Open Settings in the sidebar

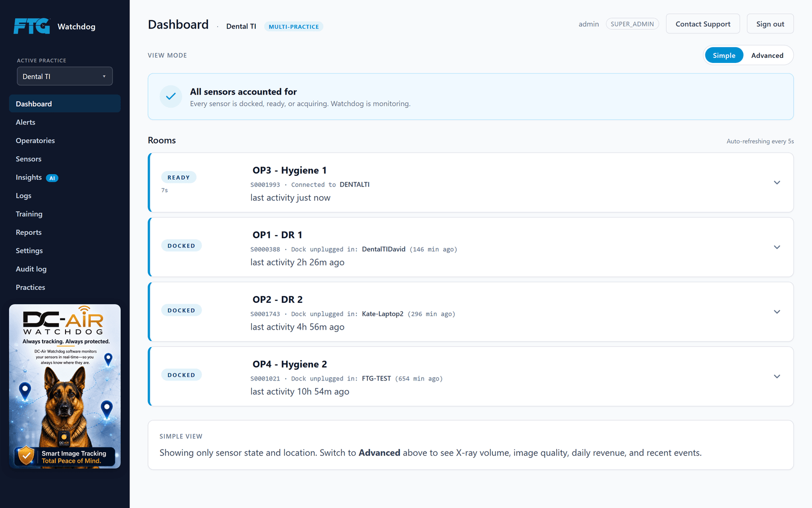point(64,250)
